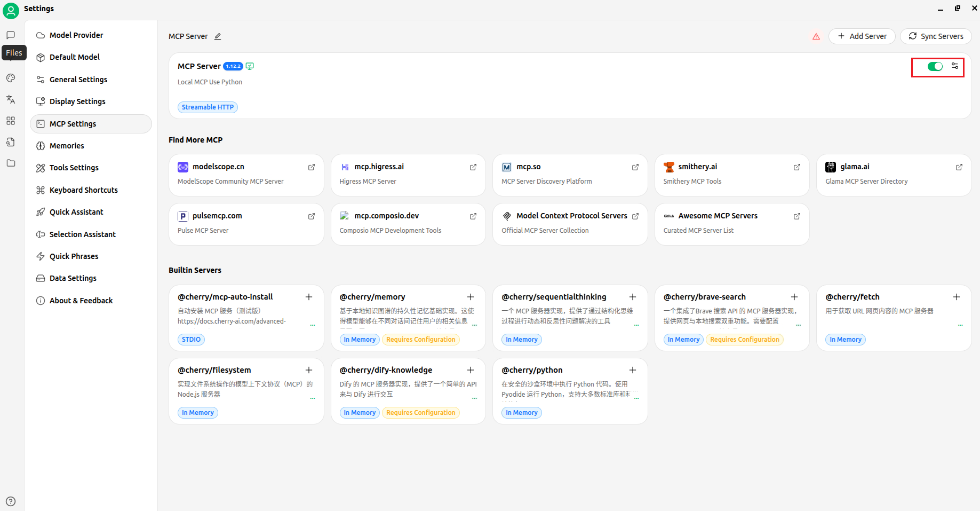Screen dimensions: 980x511
Task: Select General Settings in the sidebar
Action: click(x=91, y=80)
